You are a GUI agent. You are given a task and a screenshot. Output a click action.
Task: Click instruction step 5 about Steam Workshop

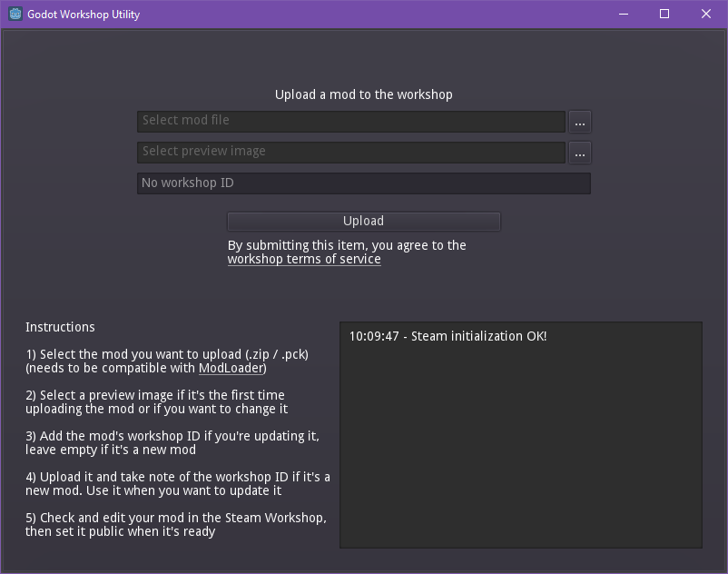(x=176, y=525)
